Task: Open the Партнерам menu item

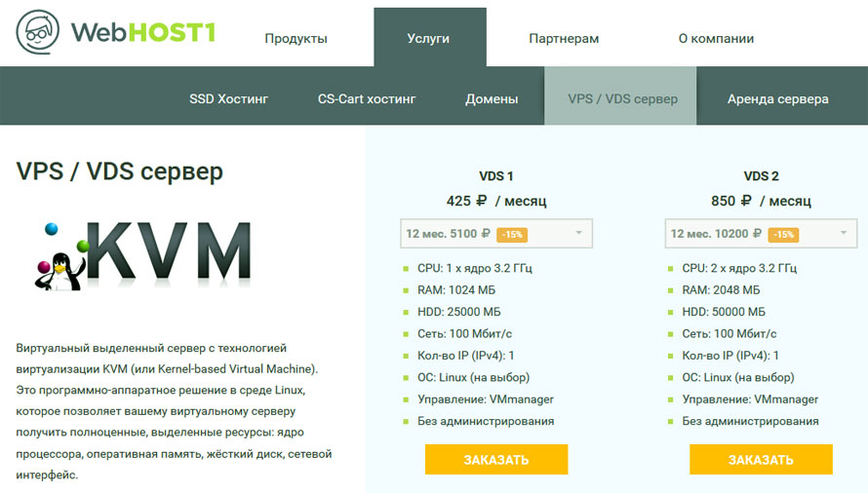Action: (564, 39)
